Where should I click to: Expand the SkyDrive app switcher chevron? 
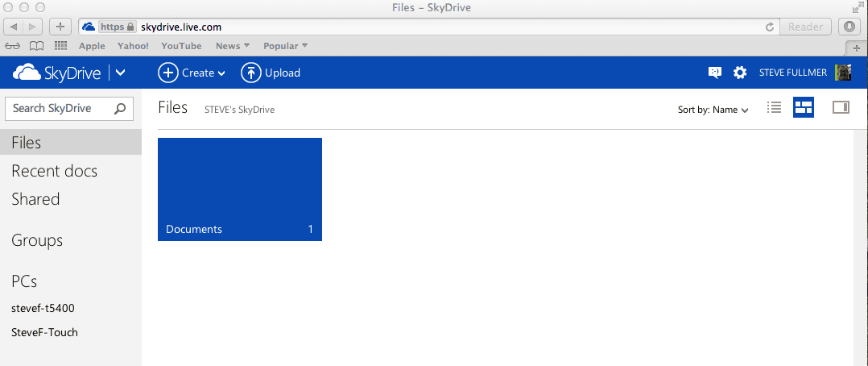point(121,73)
